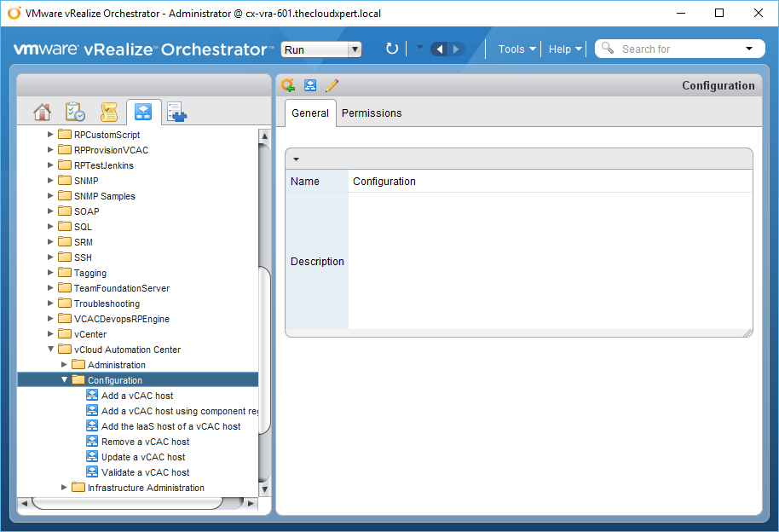
Task: Click the navigate back arrow button
Action: (x=440, y=49)
